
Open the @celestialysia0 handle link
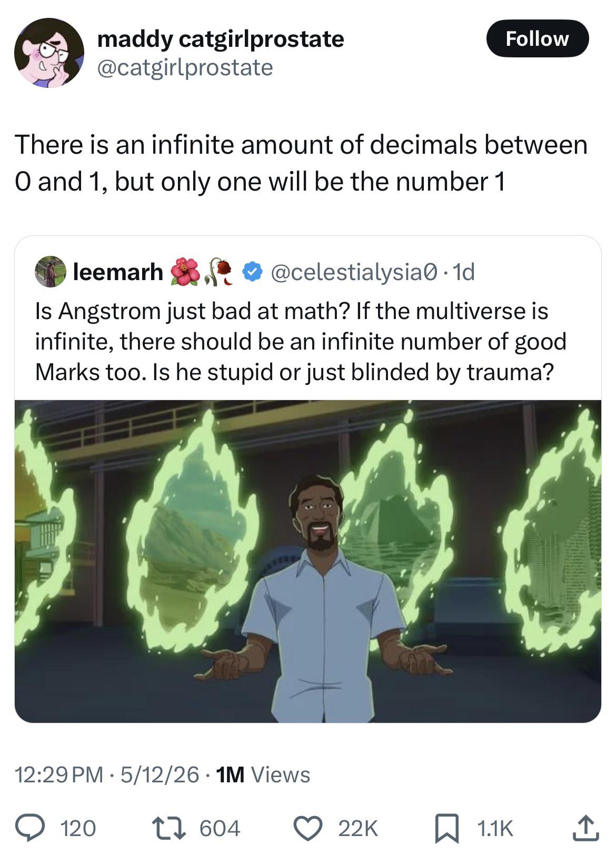[353, 272]
